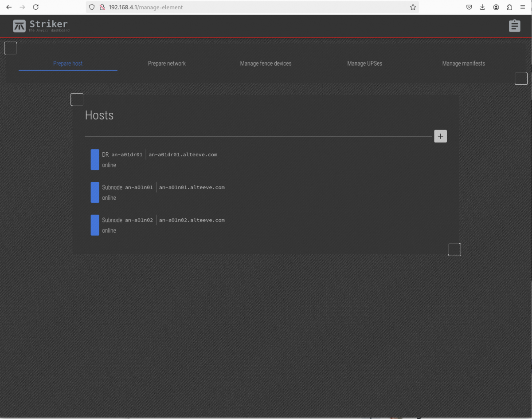This screenshot has height=419, width=532.
Task: Open Firefox hamburger application menu
Action: [523, 7]
